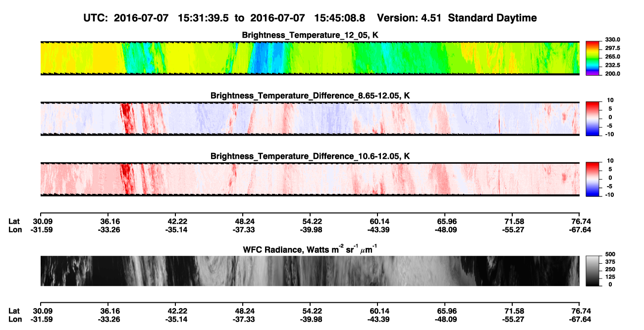Click the 125 tick on the WFC colorbar
Image resolution: width=644 pixels, height=330 pixels.
(611, 277)
